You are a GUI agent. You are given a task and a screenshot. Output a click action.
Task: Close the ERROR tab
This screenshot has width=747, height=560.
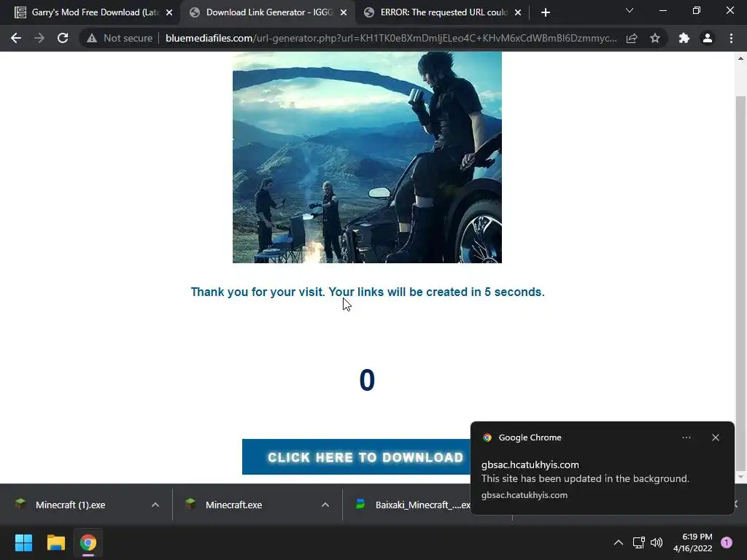[518, 12]
